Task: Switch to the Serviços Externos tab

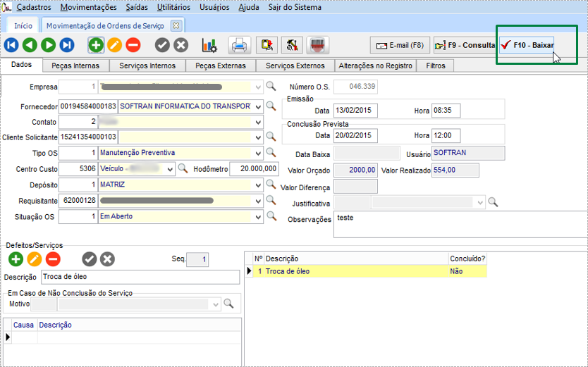Action: click(x=295, y=66)
